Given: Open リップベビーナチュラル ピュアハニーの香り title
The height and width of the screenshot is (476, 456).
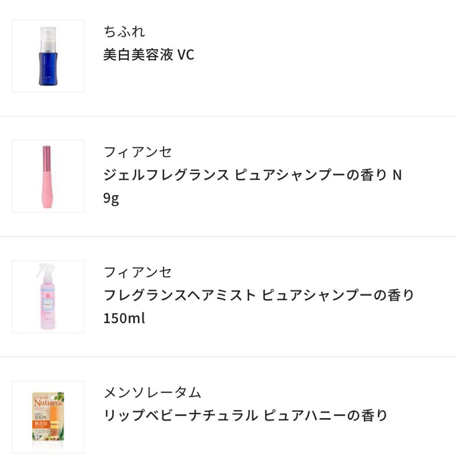Looking at the screenshot, I should [x=245, y=416].
